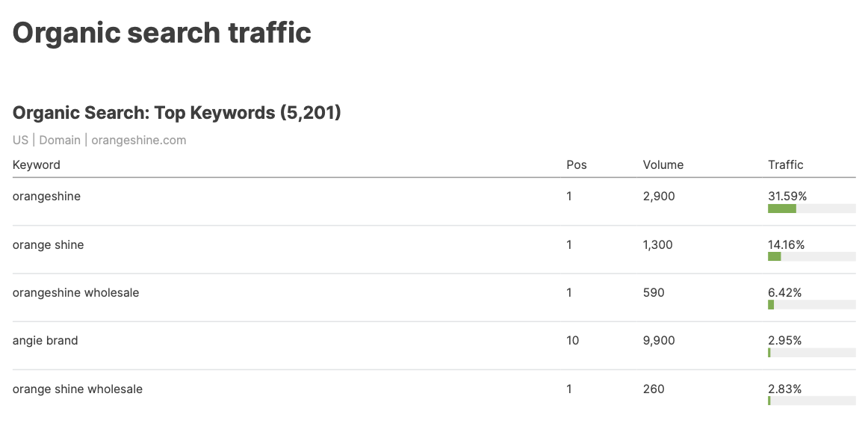This screenshot has width=868, height=435.
Task: Click the traffic bar under 31.59%
Action: [811, 209]
